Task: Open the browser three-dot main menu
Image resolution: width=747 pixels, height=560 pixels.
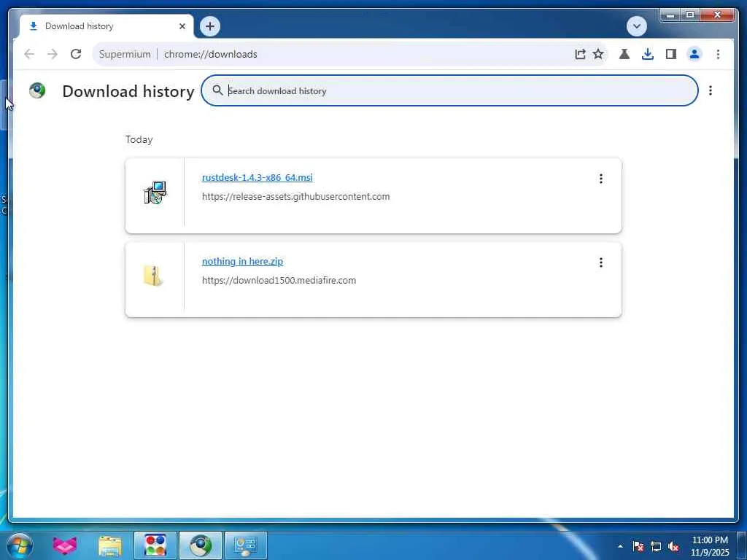Action: [718, 54]
